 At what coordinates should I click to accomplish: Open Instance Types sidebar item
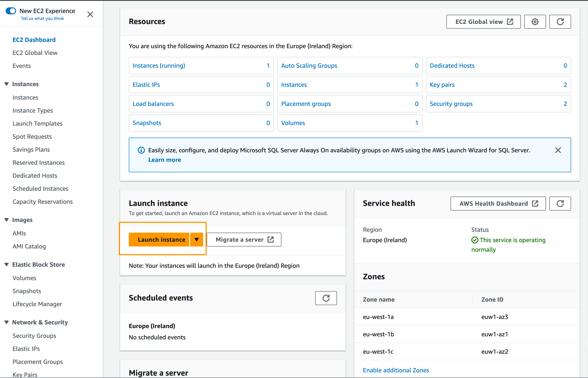33,110
